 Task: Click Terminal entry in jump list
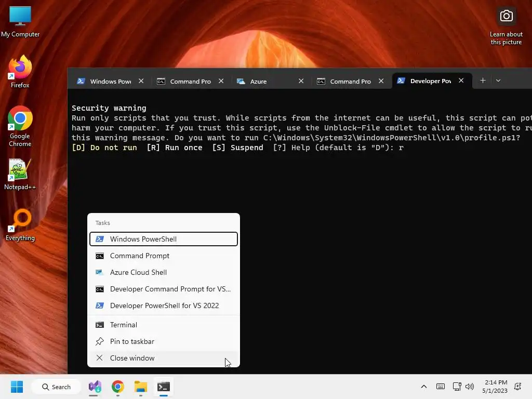point(164,325)
